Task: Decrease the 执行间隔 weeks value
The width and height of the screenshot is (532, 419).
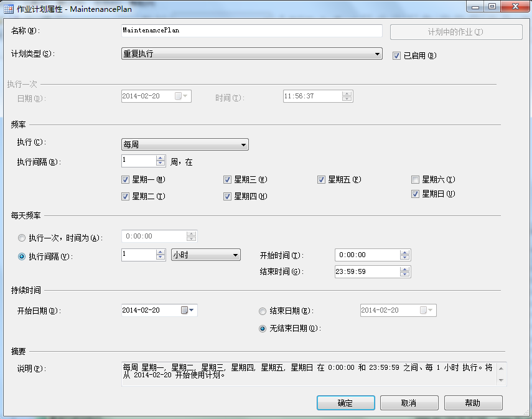Action: pos(161,163)
